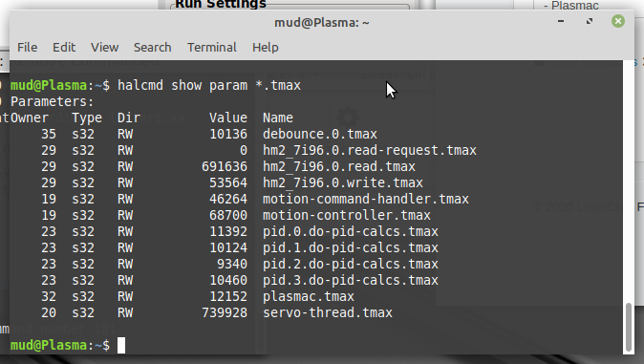Open the View menu

click(x=105, y=48)
